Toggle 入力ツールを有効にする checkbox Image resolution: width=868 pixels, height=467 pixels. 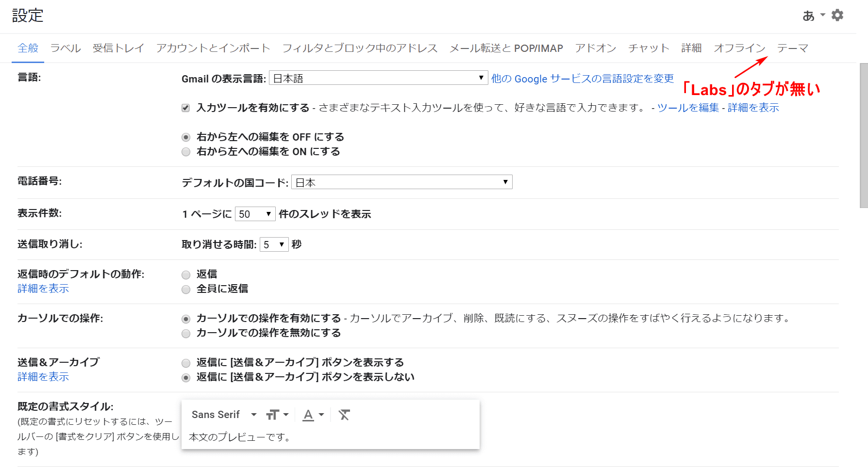point(185,108)
